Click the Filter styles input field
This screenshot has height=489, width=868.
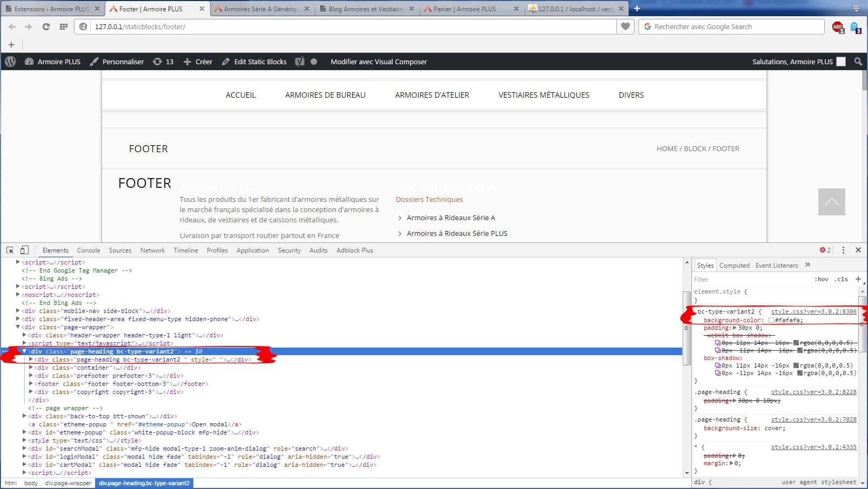pyautogui.click(x=751, y=279)
